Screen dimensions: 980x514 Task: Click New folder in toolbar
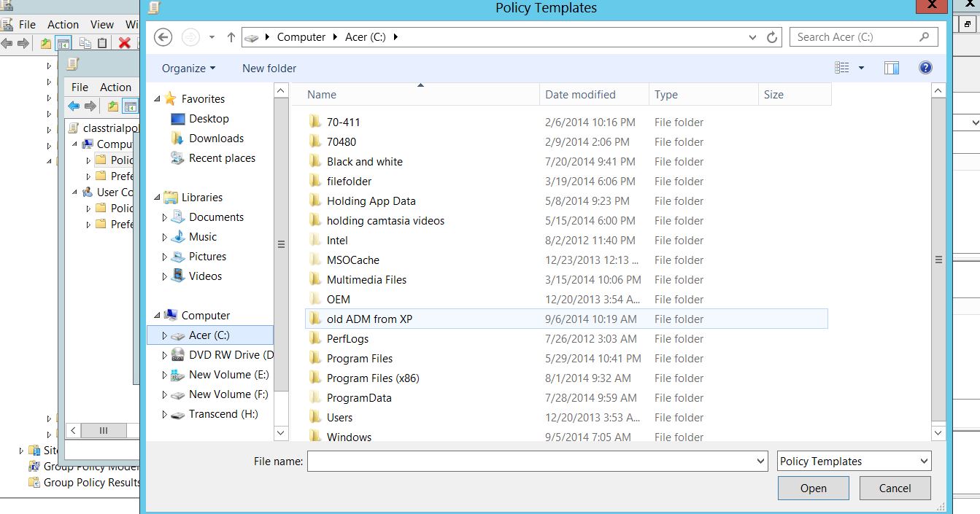(x=269, y=69)
